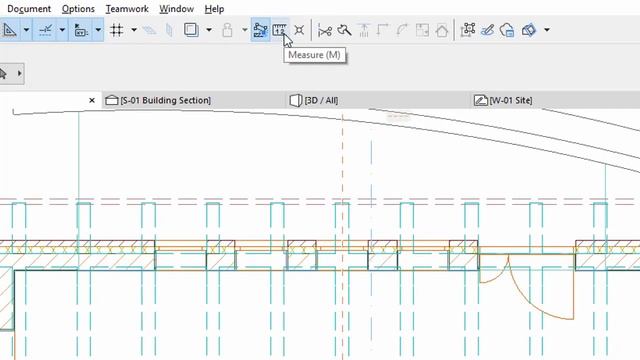The width and height of the screenshot is (640, 360).
Task: Click the 3D window perspective icon
Action: coord(529,30)
